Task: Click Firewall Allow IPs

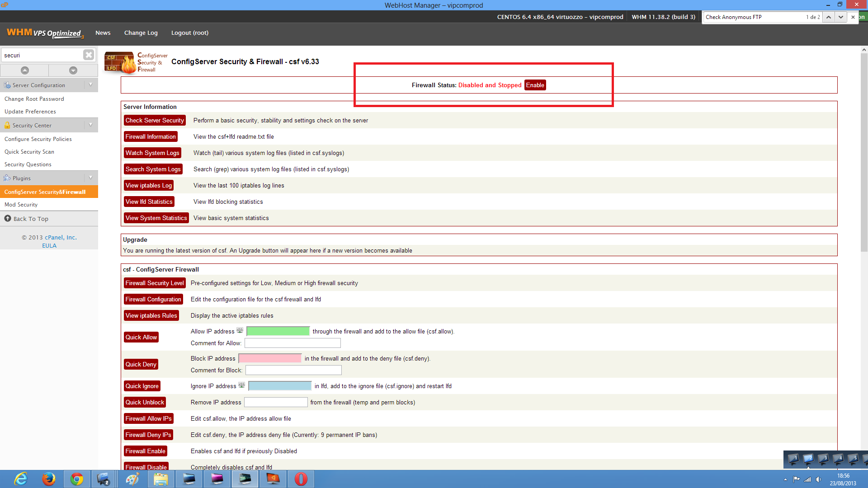Action: point(149,418)
